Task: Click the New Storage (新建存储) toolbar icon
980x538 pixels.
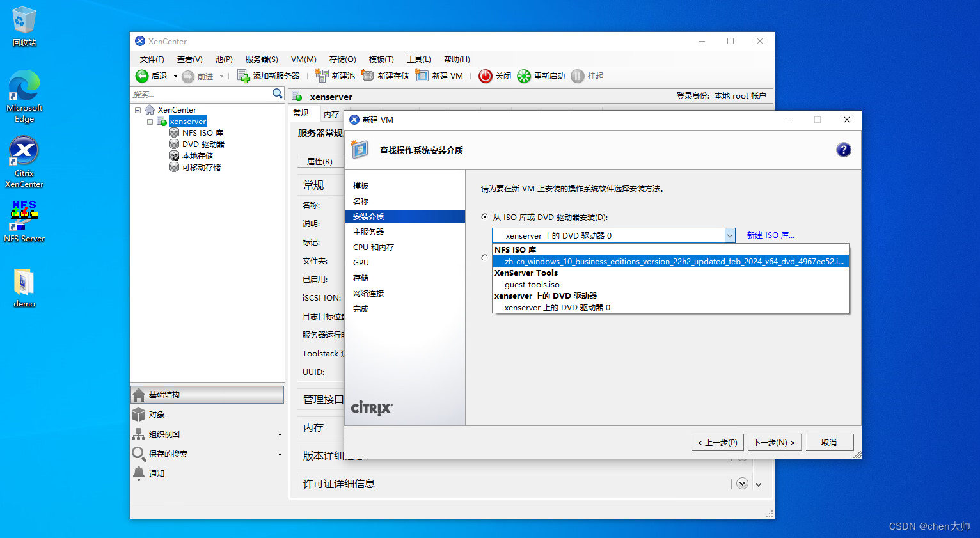Action: [x=367, y=75]
